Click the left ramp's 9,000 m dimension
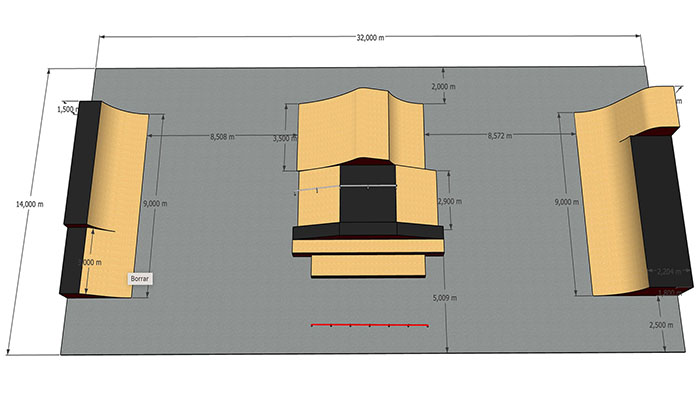Viewport: 700px width, 400px height. click(156, 203)
